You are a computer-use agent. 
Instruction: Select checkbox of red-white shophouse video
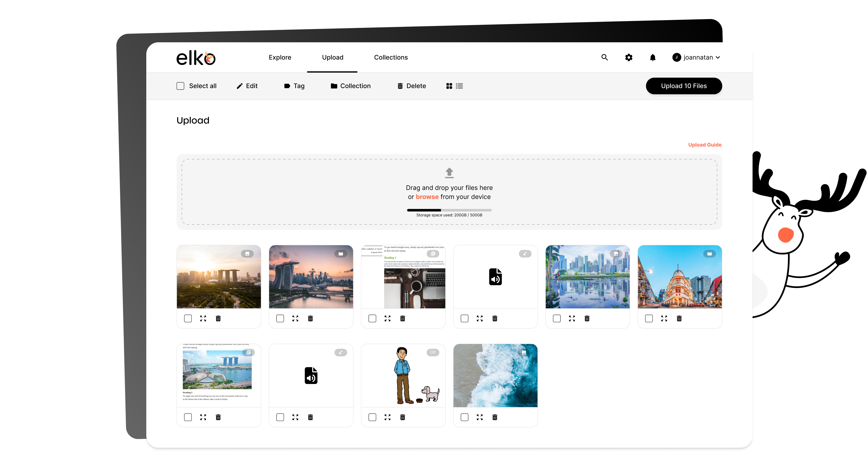(649, 318)
